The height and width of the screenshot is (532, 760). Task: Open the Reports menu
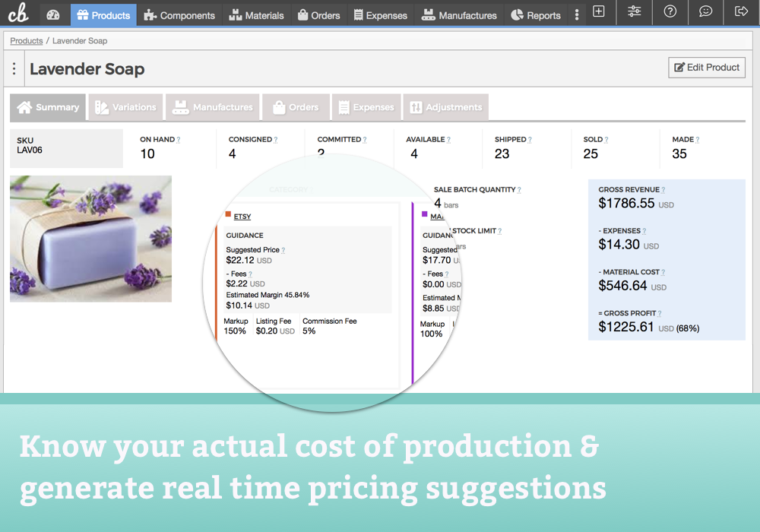[x=535, y=14]
